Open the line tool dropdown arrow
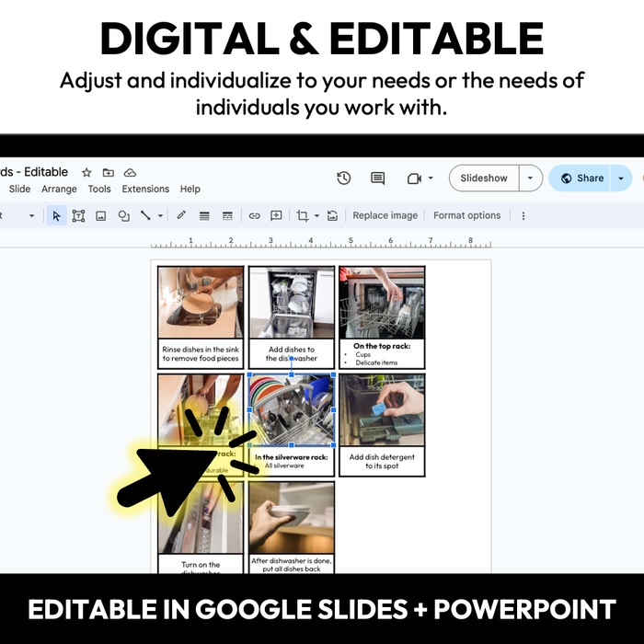The height and width of the screenshot is (644, 644). [x=160, y=216]
